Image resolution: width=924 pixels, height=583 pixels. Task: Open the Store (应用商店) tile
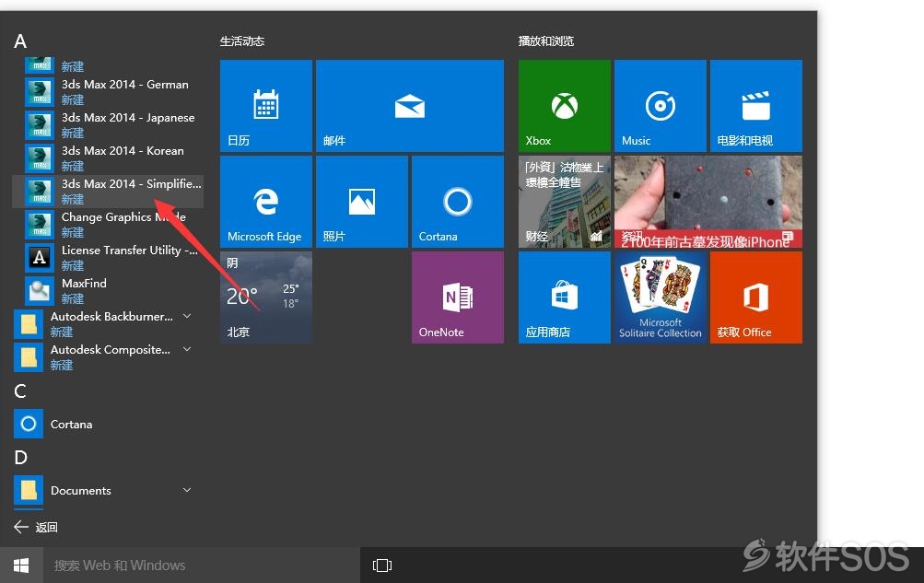pyautogui.click(x=565, y=297)
